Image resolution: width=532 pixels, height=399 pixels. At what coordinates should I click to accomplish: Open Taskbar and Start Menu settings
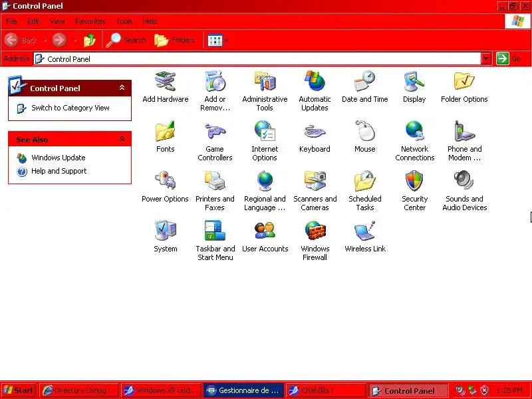(x=215, y=241)
